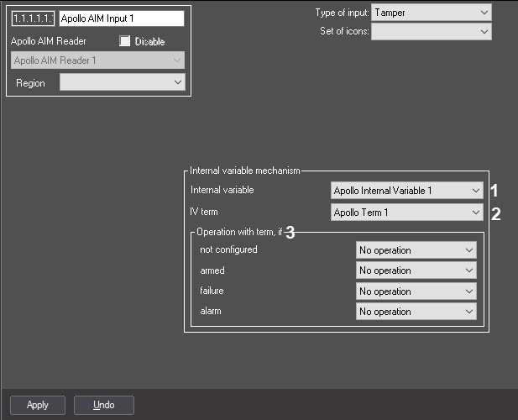
Task: Click the 1.1.1.1.1.1 identifier field
Action: pyautogui.click(x=34, y=18)
